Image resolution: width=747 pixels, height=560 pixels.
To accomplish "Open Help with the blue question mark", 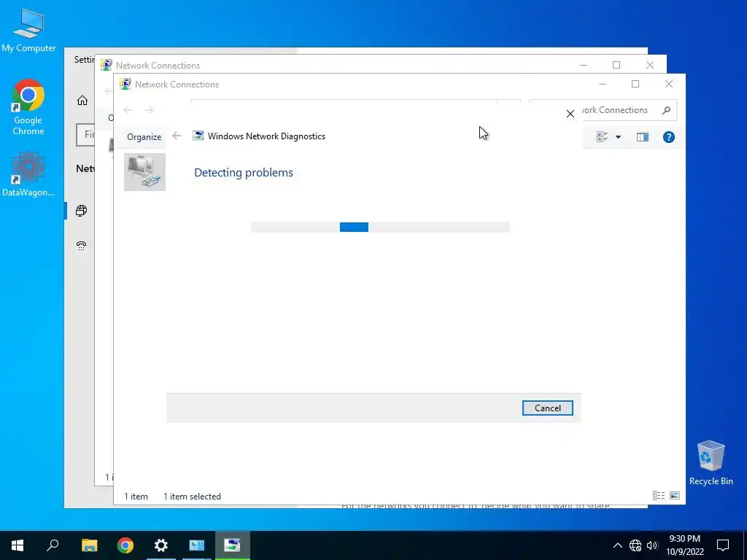I will point(668,137).
